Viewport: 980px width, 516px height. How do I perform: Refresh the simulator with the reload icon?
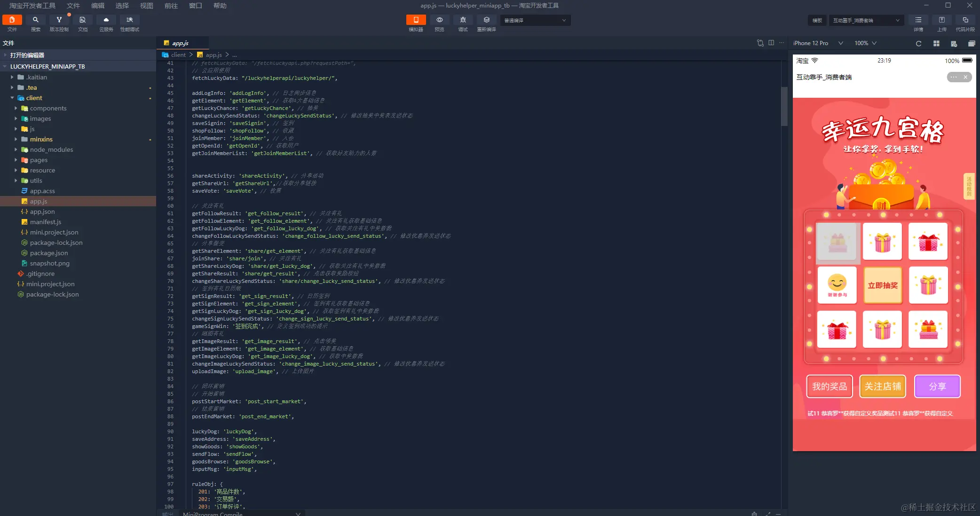pyautogui.click(x=918, y=43)
